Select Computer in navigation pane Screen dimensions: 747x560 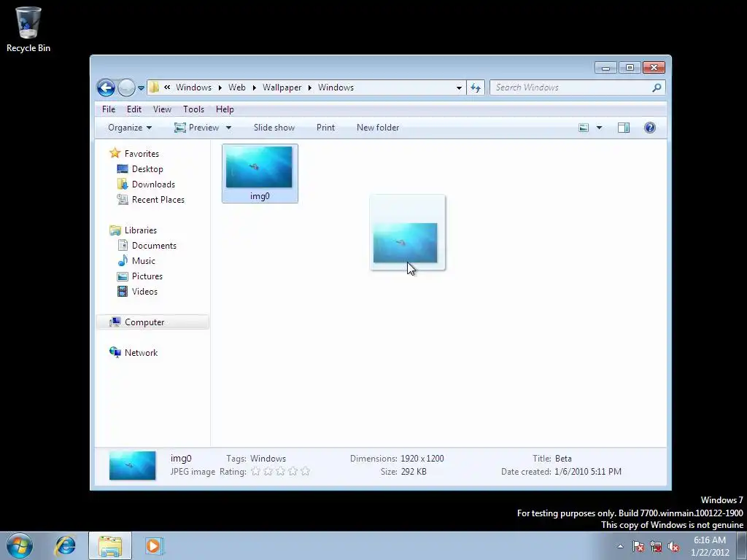tap(152, 322)
